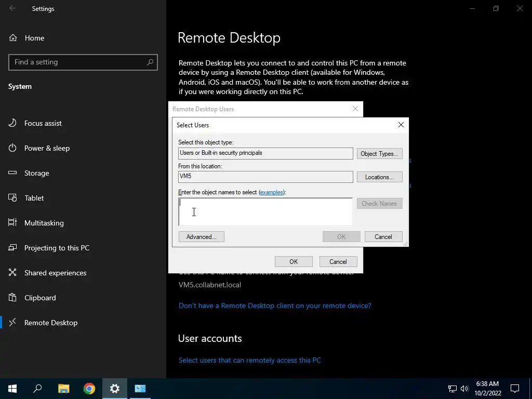Close the Remote Desktop Users dialog
532x399 pixels.
(355, 109)
